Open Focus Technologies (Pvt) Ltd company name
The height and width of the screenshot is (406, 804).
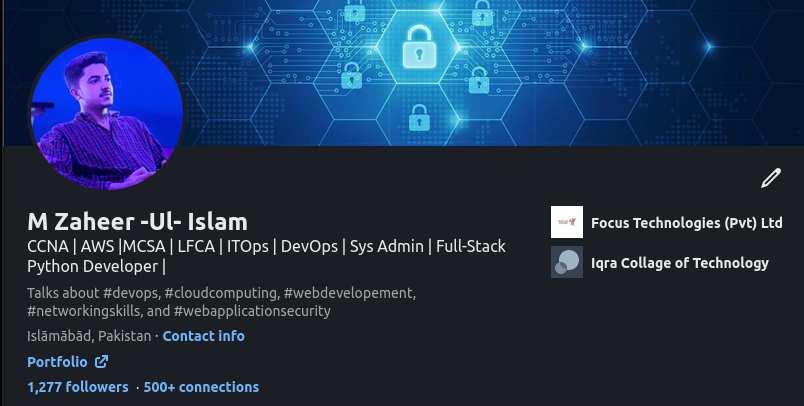687,223
